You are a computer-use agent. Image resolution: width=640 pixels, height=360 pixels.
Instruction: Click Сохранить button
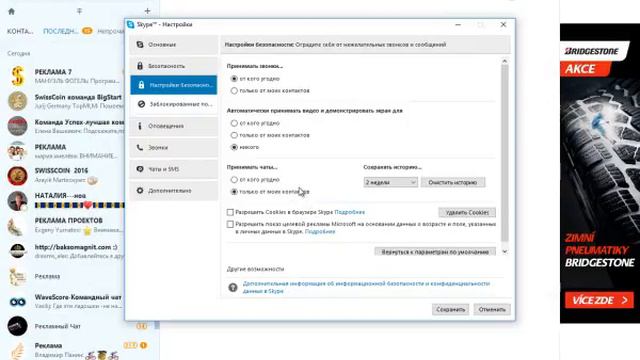coord(450,309)
